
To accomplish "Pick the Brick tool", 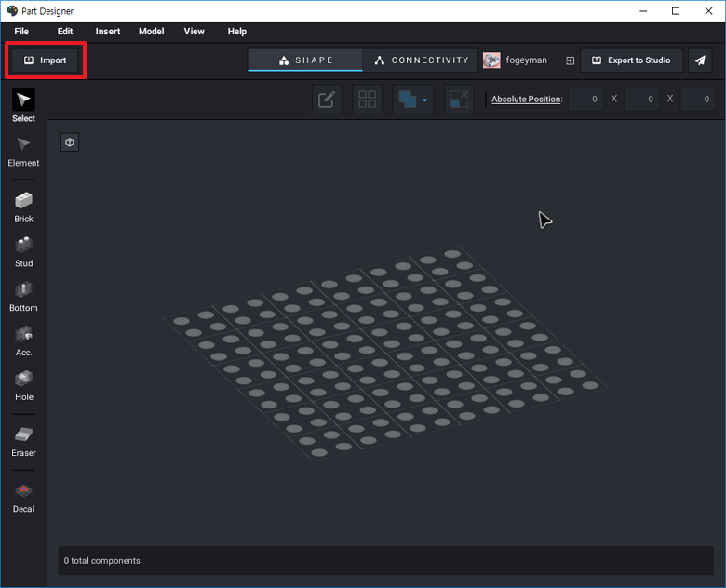I will pos(23,207).
